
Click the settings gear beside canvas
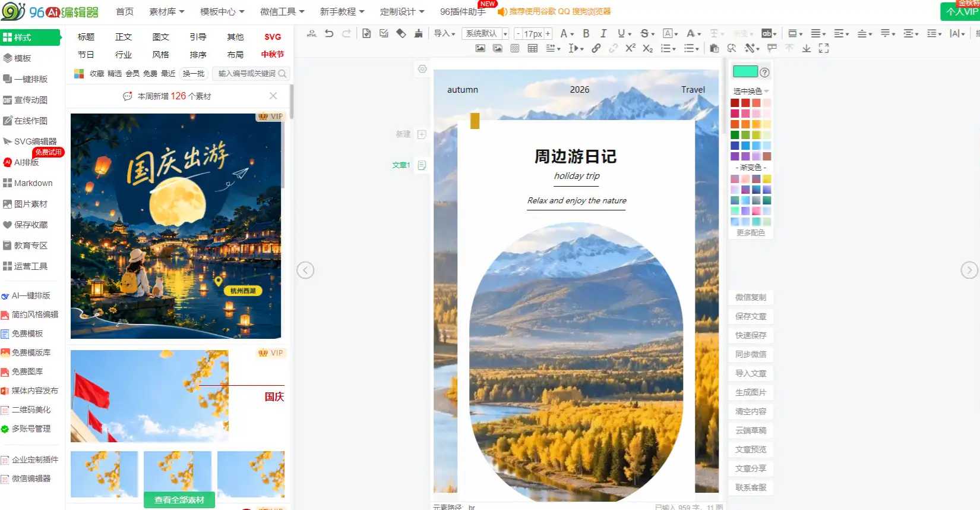pyautogui.click(x=422, y=69)
